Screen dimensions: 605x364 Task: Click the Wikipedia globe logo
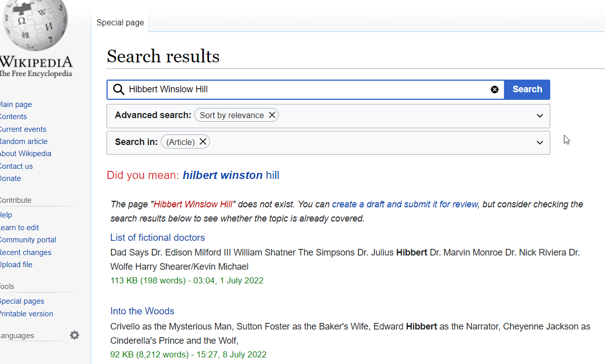coord(34,25)
